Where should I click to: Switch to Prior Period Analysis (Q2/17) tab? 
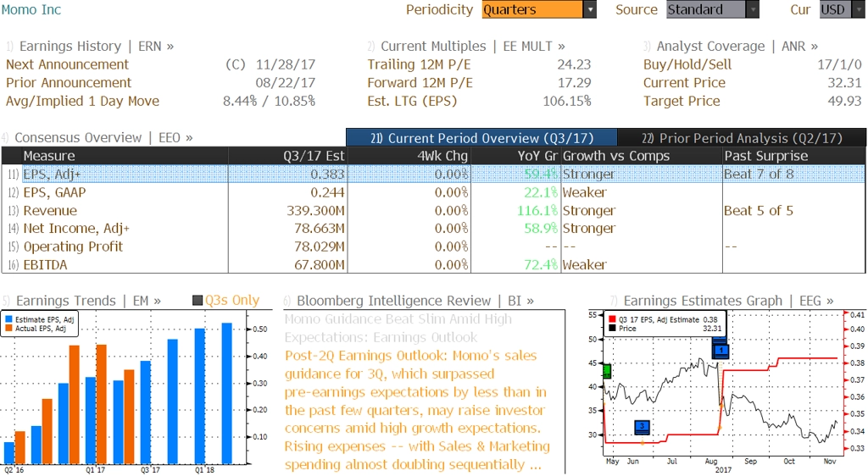click(742, 138)
